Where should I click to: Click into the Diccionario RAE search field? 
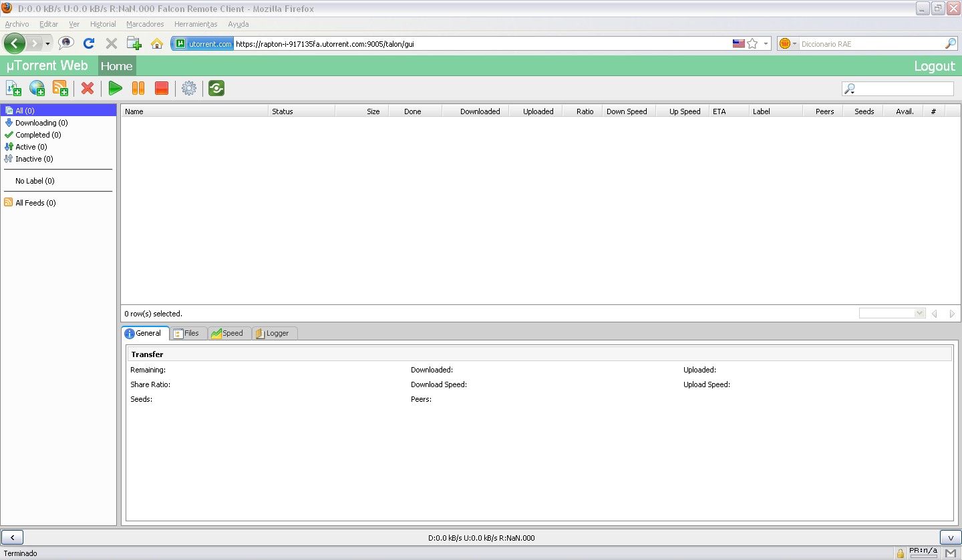pos(872,43)
